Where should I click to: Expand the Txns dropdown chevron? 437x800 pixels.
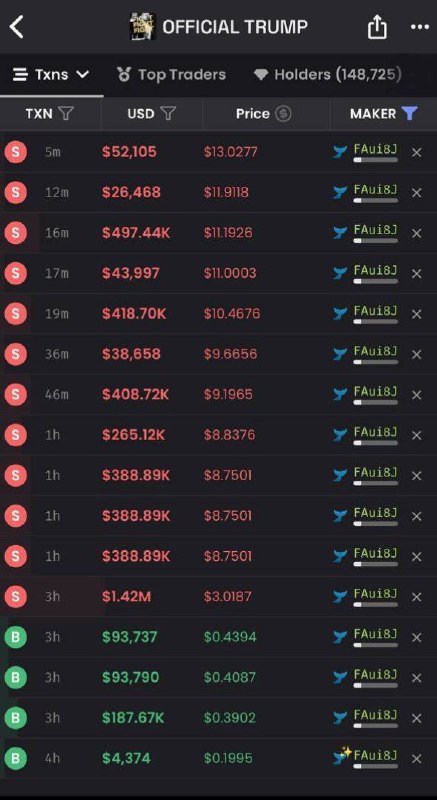click(83, 74)
